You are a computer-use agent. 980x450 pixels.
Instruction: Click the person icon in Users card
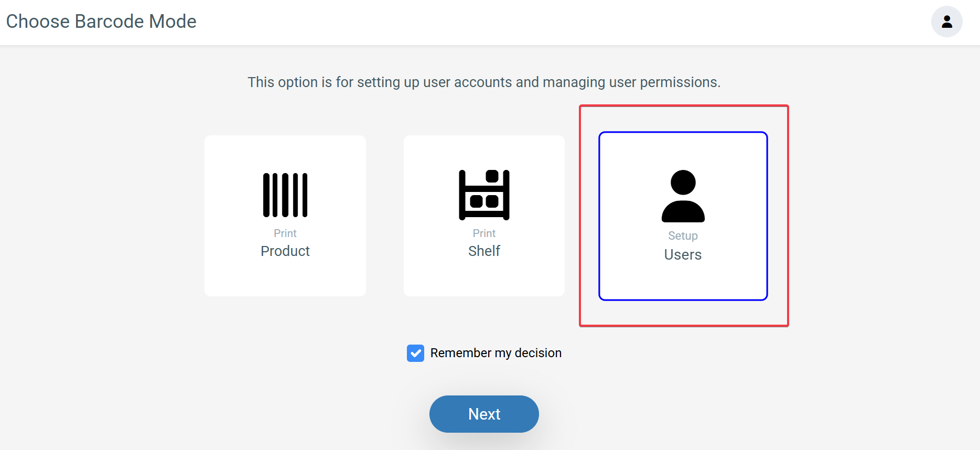[x=683, y=196]
